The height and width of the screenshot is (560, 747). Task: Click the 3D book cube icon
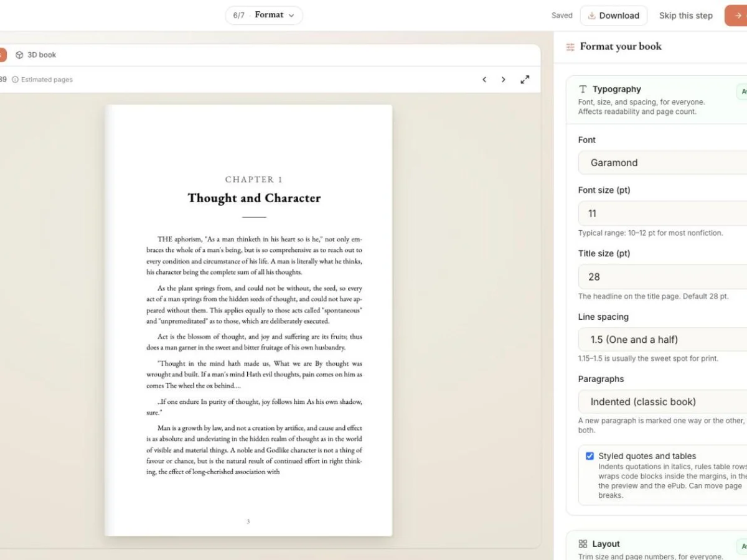tap(19, 55)
